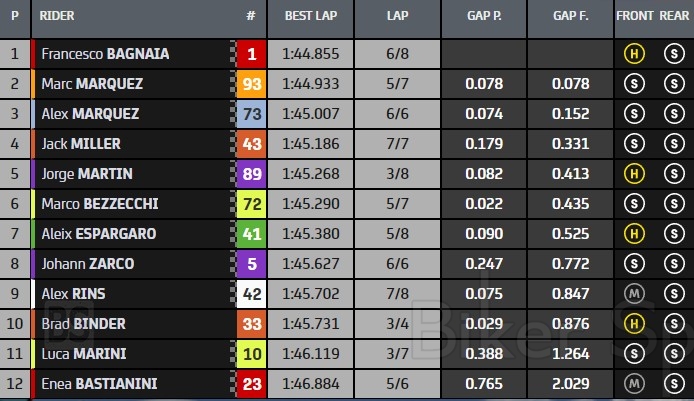Click Bagnaia's yellow front hard tyre icon

tap(633, 54)
